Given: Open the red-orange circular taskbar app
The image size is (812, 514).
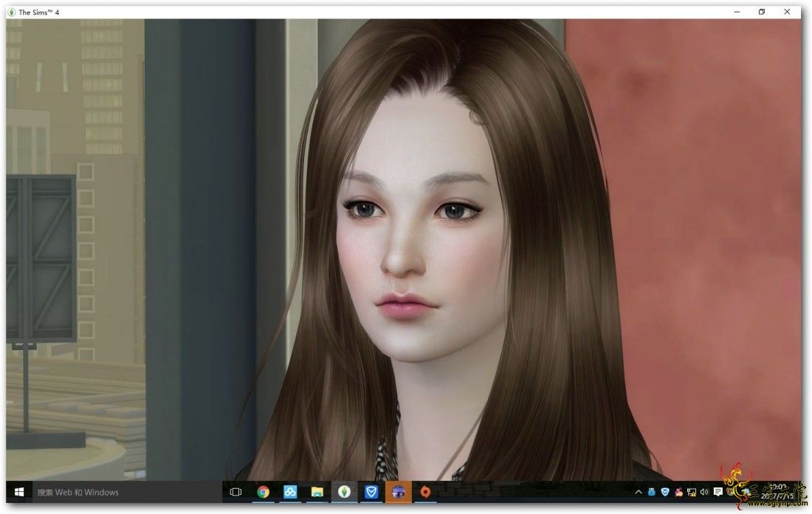Looking at the screenshot, I should coord(425,492).
